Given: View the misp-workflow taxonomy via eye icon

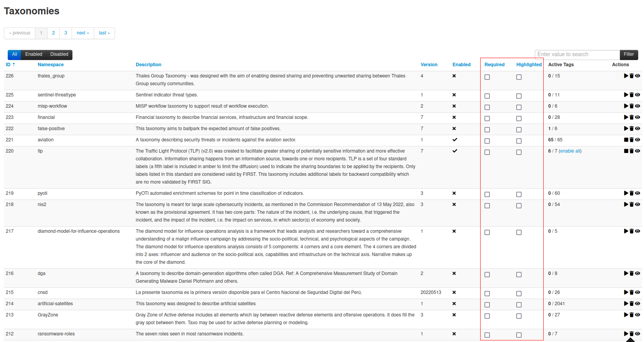Looking at the screenshot, I should click(x=637, y=106).
